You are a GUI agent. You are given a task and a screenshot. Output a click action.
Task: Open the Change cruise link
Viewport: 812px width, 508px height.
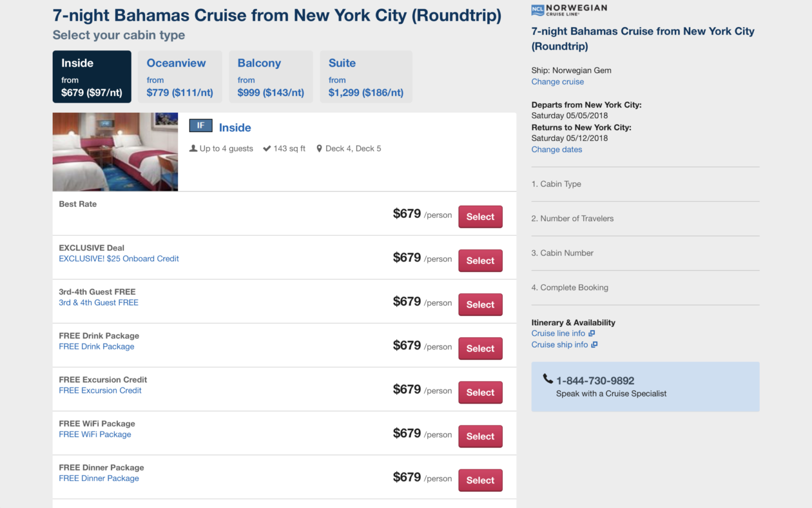tap(557, 81)
